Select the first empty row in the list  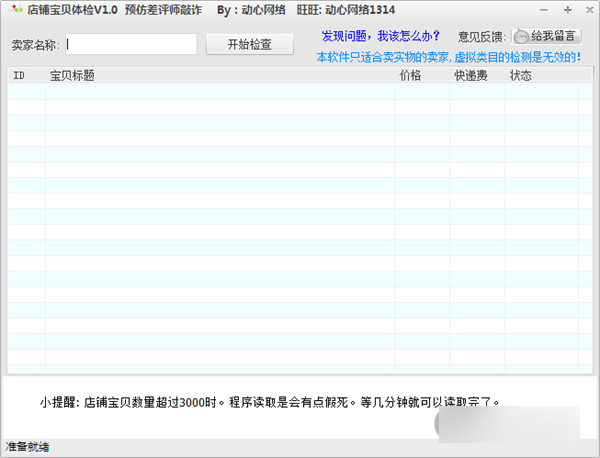click(x=290, y=92)
